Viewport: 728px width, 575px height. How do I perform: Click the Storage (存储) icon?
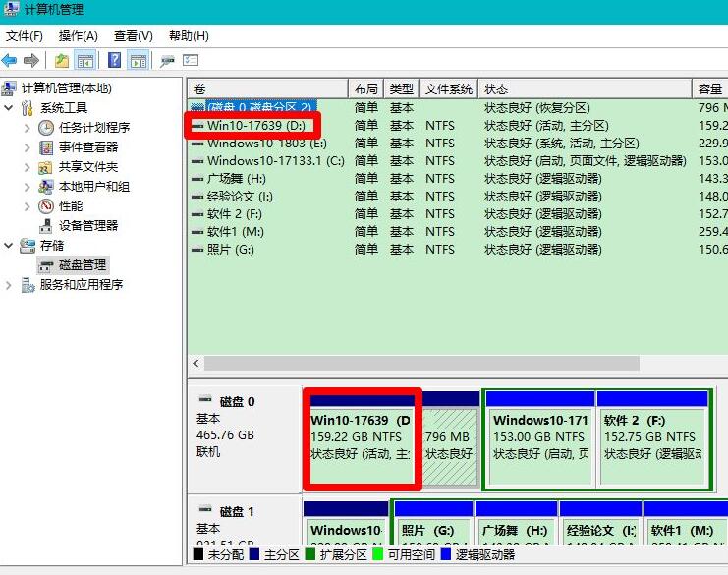28,246
